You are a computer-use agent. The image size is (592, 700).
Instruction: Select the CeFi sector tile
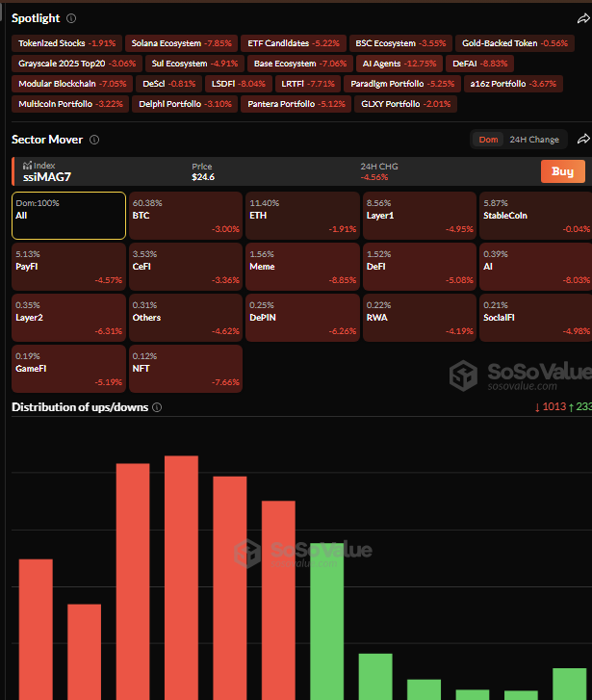[x=186, y=267]
